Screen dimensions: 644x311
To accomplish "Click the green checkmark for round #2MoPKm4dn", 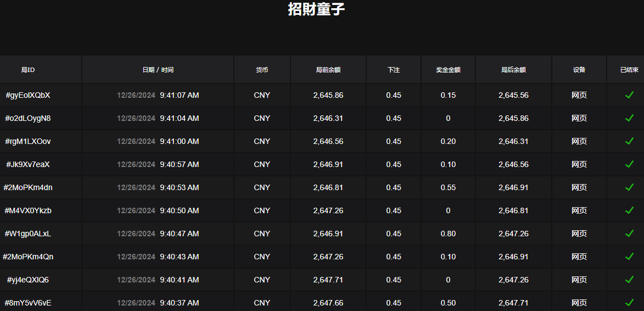I will pyautogui.click(x=629, y=187).
